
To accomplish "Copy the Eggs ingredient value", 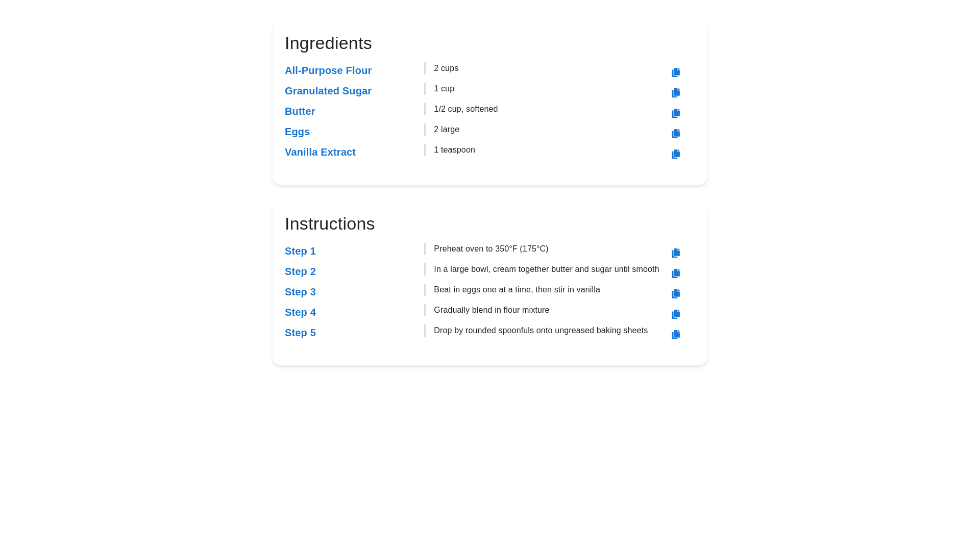I will click(x=675, y=134).
